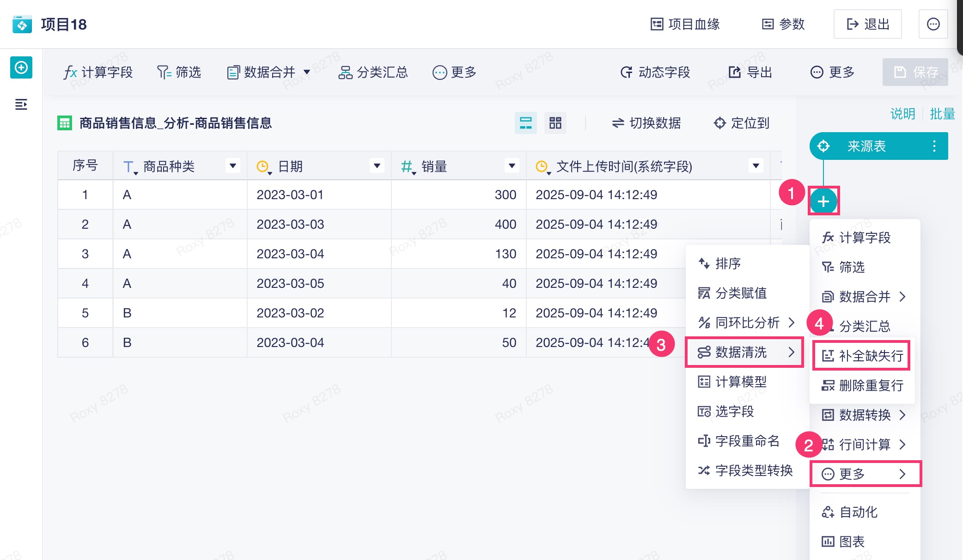Switch to list view layout toggle

(x=525, y=123)
